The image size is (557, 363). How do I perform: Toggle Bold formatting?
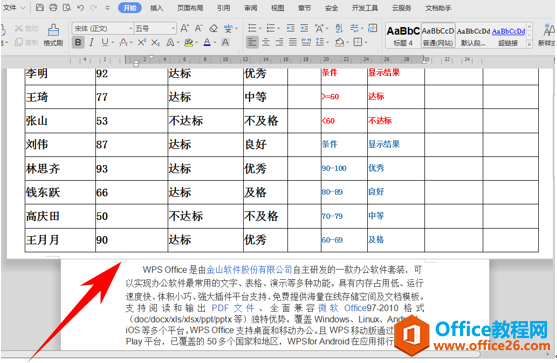tap(78, 43)
